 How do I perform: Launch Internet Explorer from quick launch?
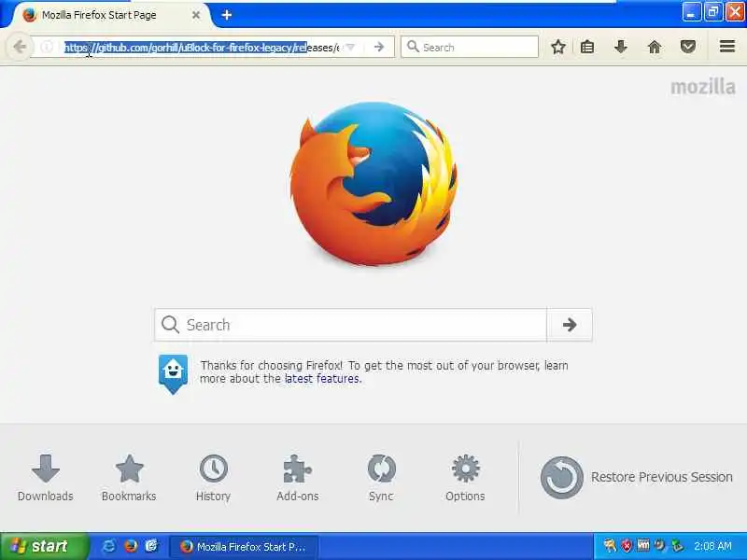point(109,546)
